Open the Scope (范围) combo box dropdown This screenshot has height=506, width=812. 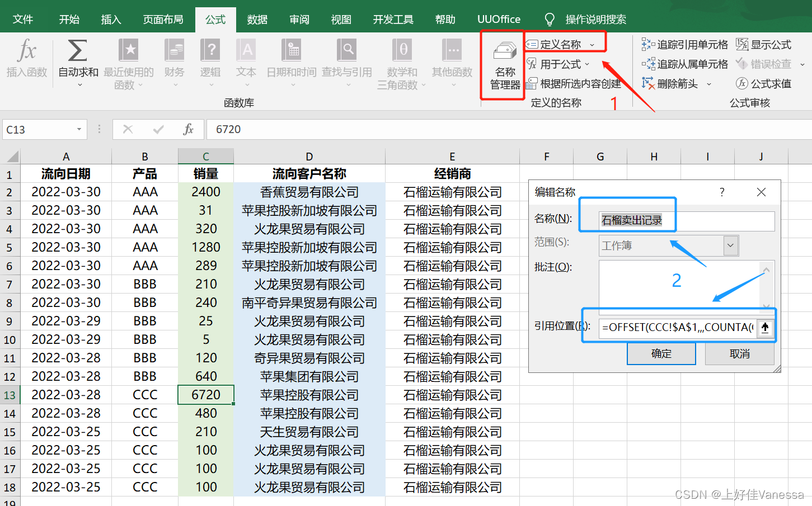[x=730, y=245]
